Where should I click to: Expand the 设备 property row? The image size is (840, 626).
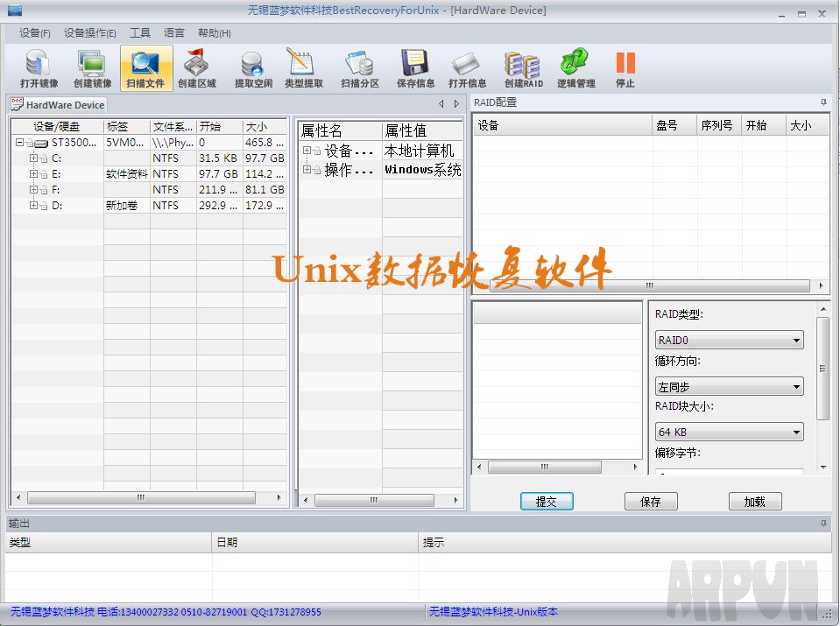coord(307,151)
